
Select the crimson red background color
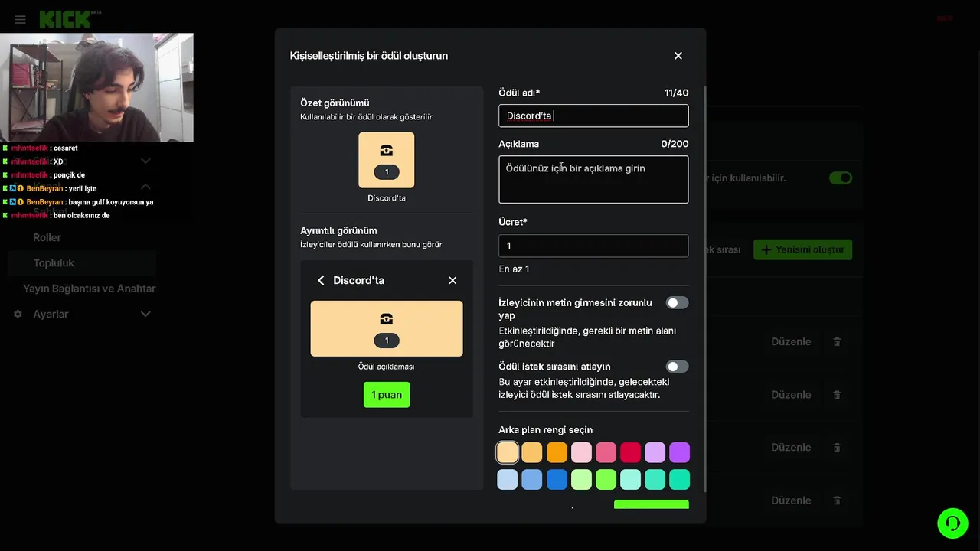point(630,452)
